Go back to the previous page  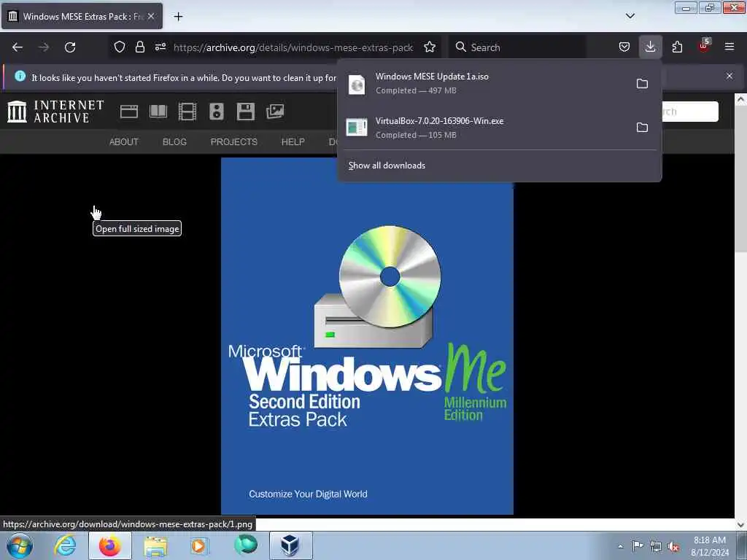click(x=18, y=47)
